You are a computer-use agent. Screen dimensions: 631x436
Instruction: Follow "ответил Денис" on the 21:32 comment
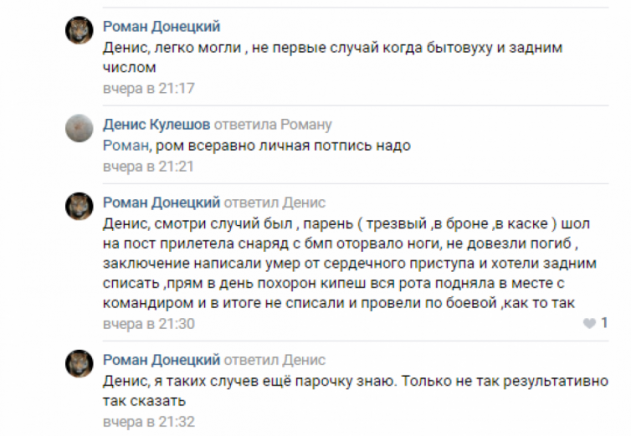[x=276, y=357]
